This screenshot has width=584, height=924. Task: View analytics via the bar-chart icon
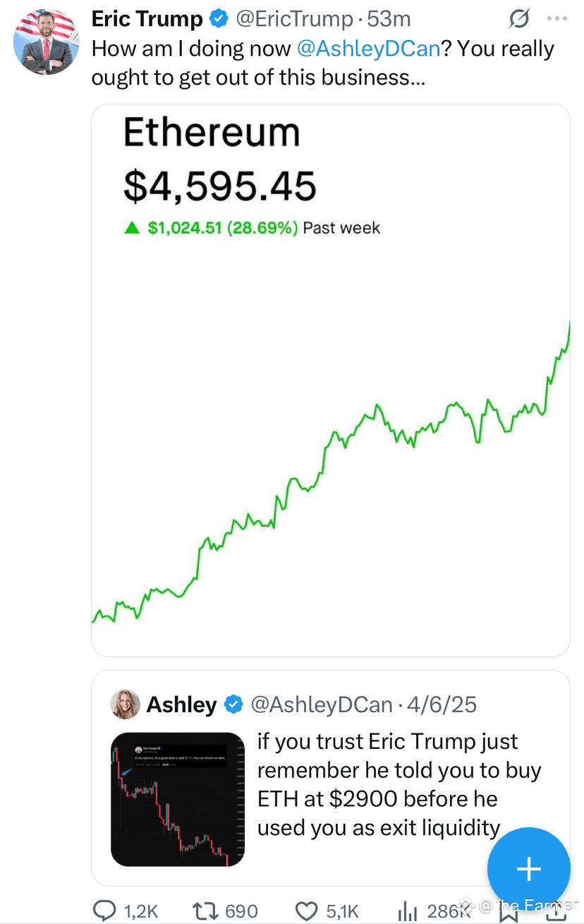coord(408,911)
